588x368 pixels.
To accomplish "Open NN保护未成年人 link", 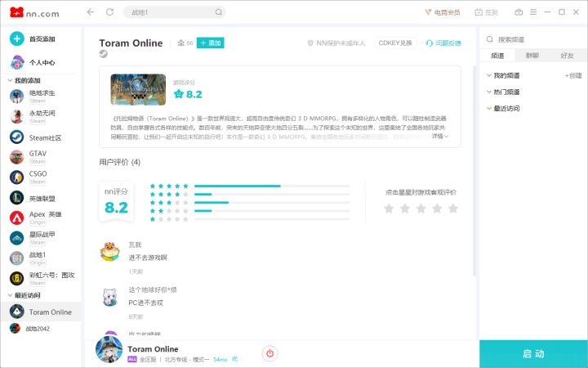I will coord(336,43).
